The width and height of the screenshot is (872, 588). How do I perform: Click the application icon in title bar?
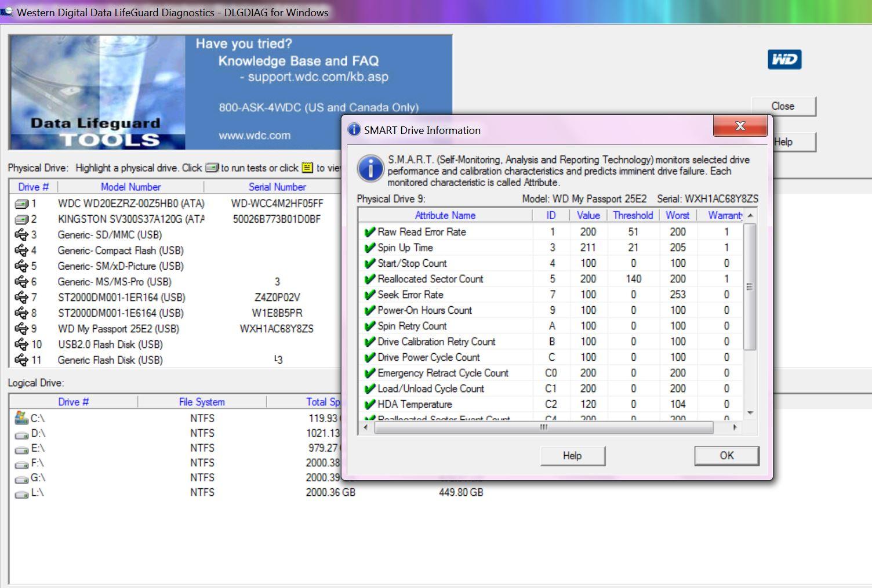[6, 12]
